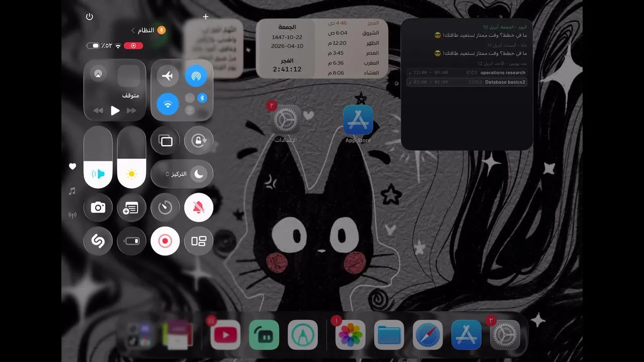Viewport: 644px width, 362px height.
Task: Tap the album artwork placeholder
Action: tap(129, 76)
